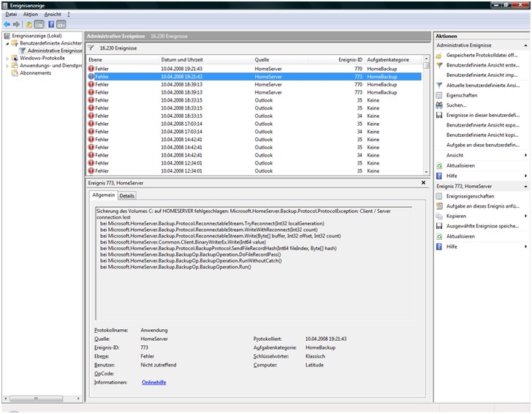Select HomeServer event 770 at 18:39:13
Screen dimensions: 532x414
[254, 85]
